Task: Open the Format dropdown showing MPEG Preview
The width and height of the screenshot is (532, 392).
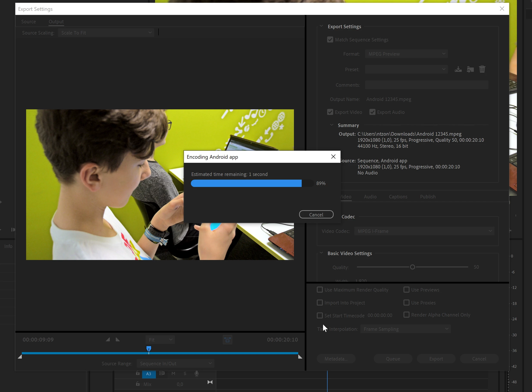Action: (x=406, y=54)
